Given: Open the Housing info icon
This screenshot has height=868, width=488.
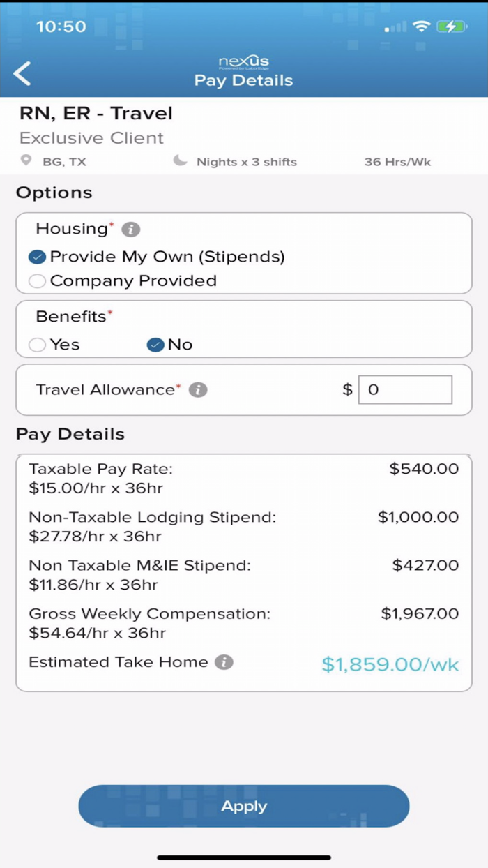Looking at the screenshot, I should 130,230.
